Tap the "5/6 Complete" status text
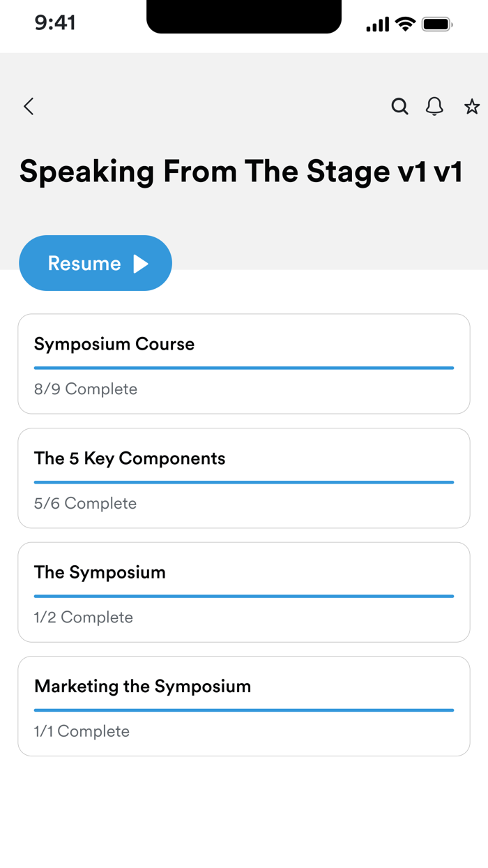Image resolution: width=488 pixels, height=868 pixels. [x=85, y=504]
